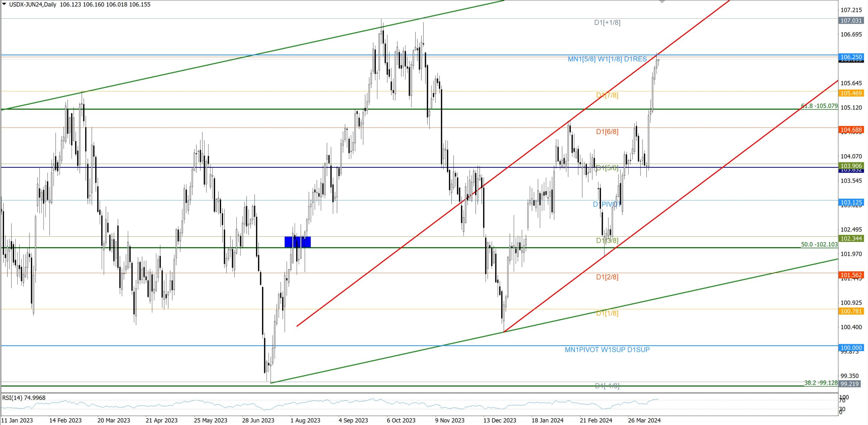Click the blue 106.250 price tag
The width and height of the screenshot is (868, 425).
pos(851,57)
